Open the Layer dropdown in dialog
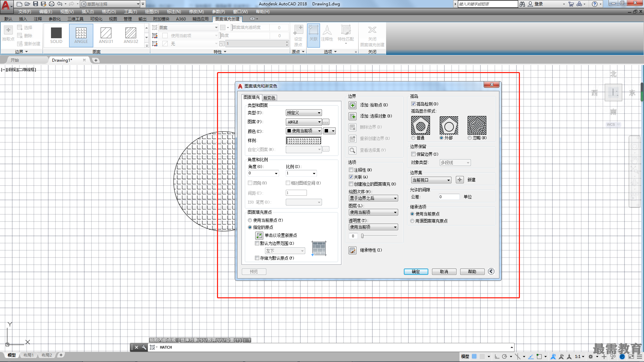 click(373, 213)
